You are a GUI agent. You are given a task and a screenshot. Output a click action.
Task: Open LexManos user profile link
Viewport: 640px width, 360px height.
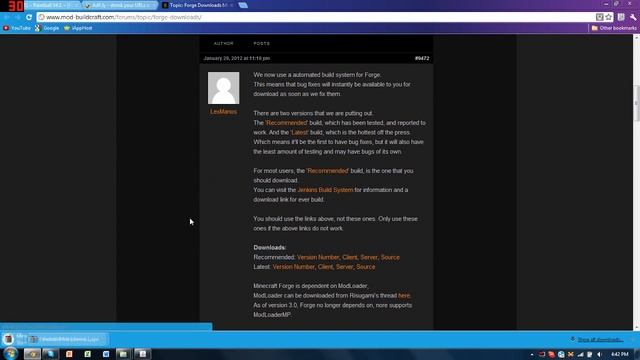tap(223, 111)
